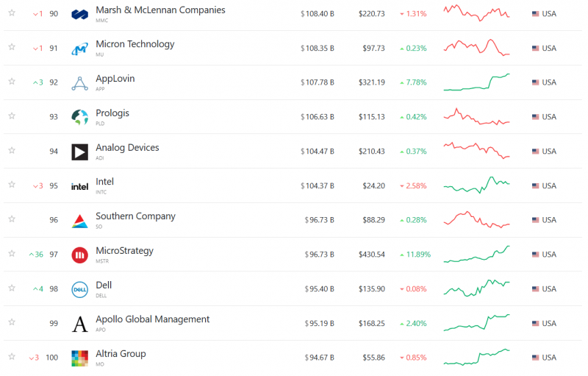Click the Dell round logo

[79, 290]
